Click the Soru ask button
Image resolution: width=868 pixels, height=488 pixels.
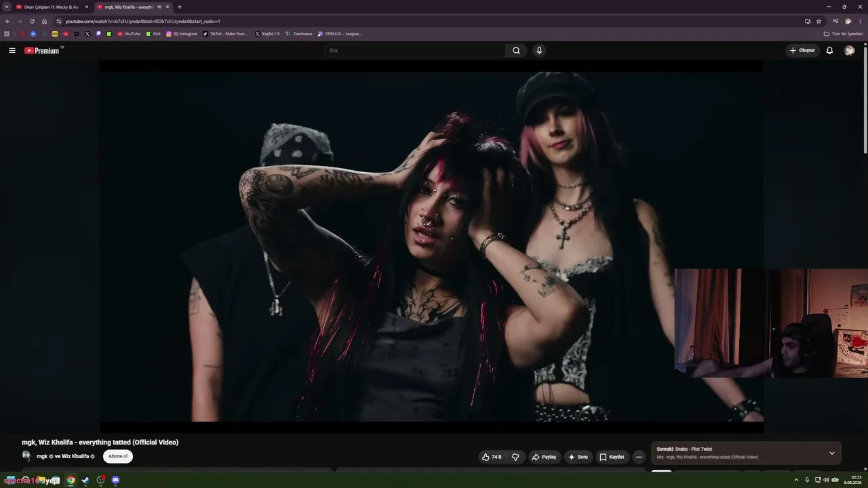coord(578,457)
